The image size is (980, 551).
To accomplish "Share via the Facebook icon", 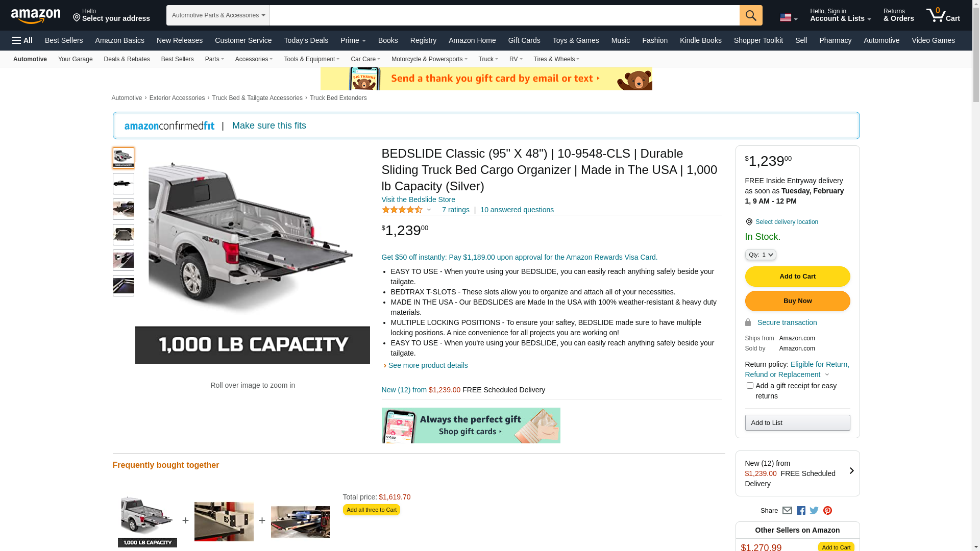I will tap(801, 511).
